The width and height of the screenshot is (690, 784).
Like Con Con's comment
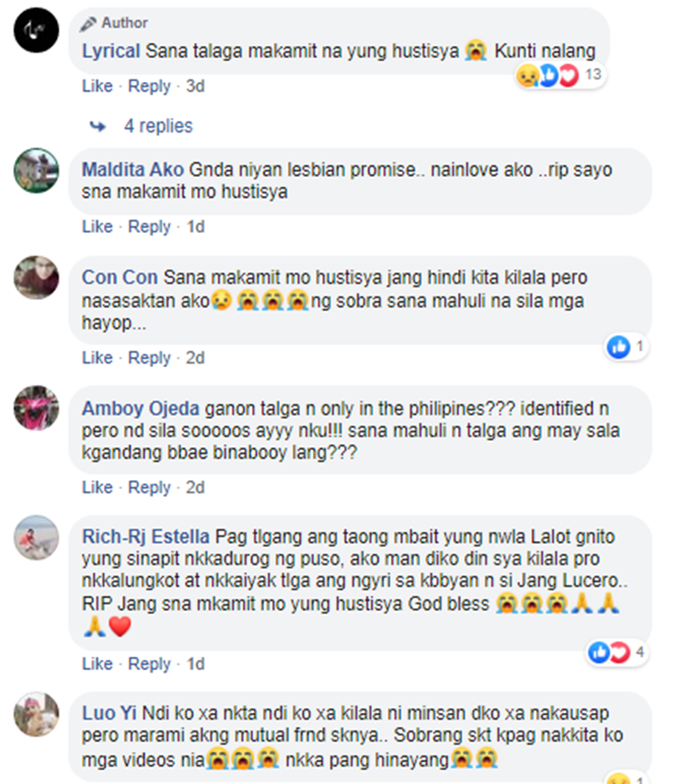click(98, 358)
